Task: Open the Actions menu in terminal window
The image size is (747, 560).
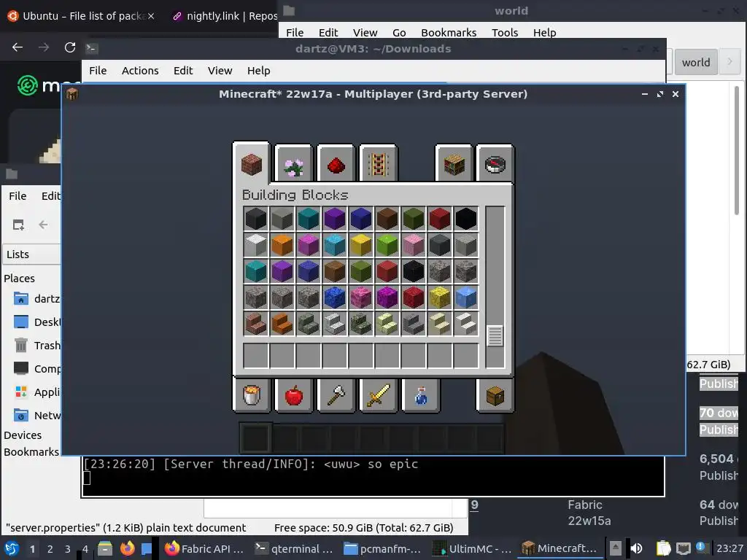Action: click(140, 71)
